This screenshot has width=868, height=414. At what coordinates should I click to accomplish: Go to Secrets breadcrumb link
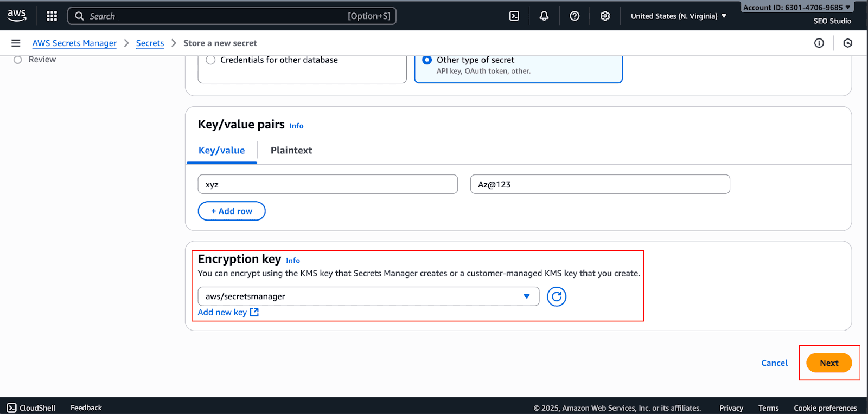[x=150, y=43]
